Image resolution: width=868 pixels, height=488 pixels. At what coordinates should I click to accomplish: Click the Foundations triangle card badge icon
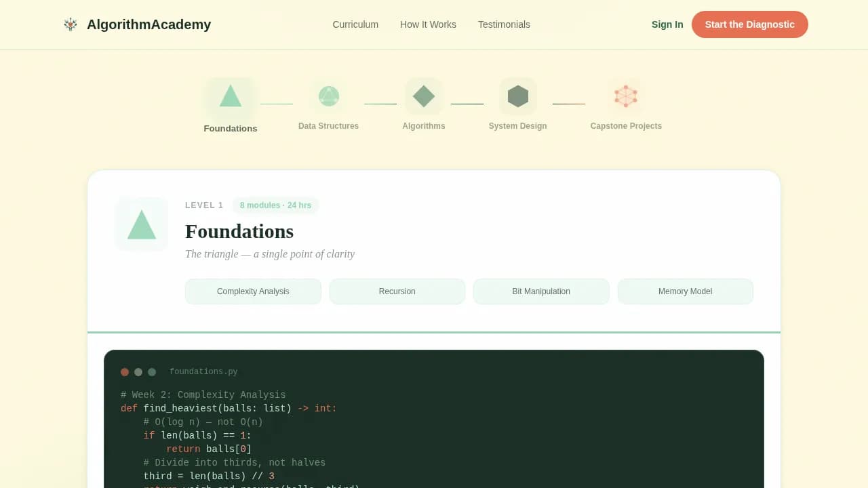tap(141, 224)
